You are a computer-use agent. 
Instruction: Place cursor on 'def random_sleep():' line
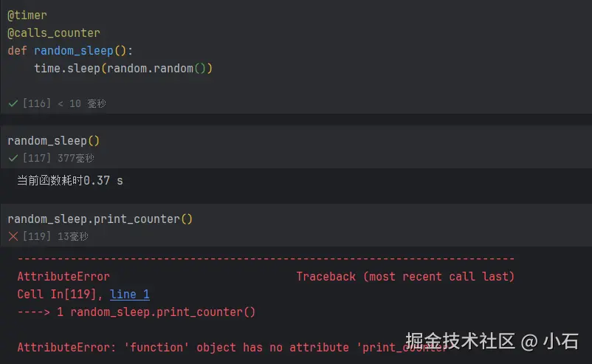coord(70,51)
